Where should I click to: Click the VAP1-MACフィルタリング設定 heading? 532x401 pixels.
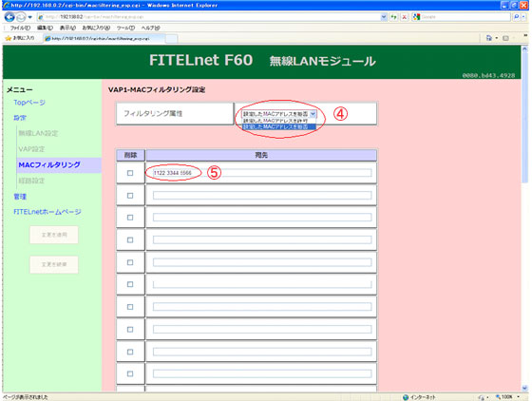coord(157,89)
